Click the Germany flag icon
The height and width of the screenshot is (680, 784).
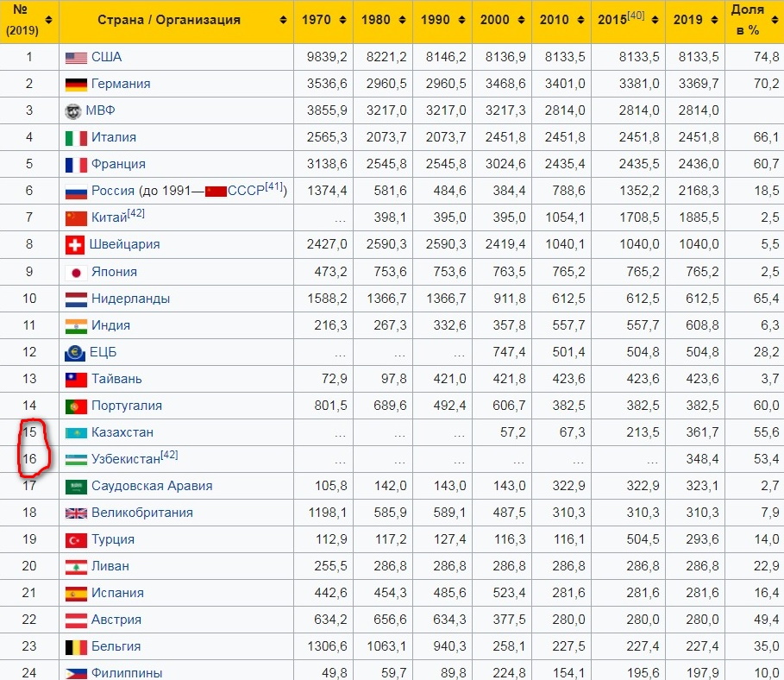click(x=77, y=85)
